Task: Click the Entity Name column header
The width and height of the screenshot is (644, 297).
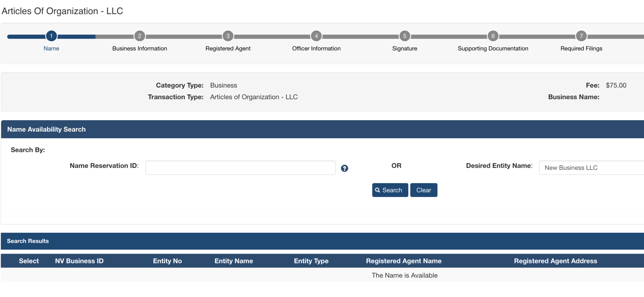Action: tap(234, 261)
